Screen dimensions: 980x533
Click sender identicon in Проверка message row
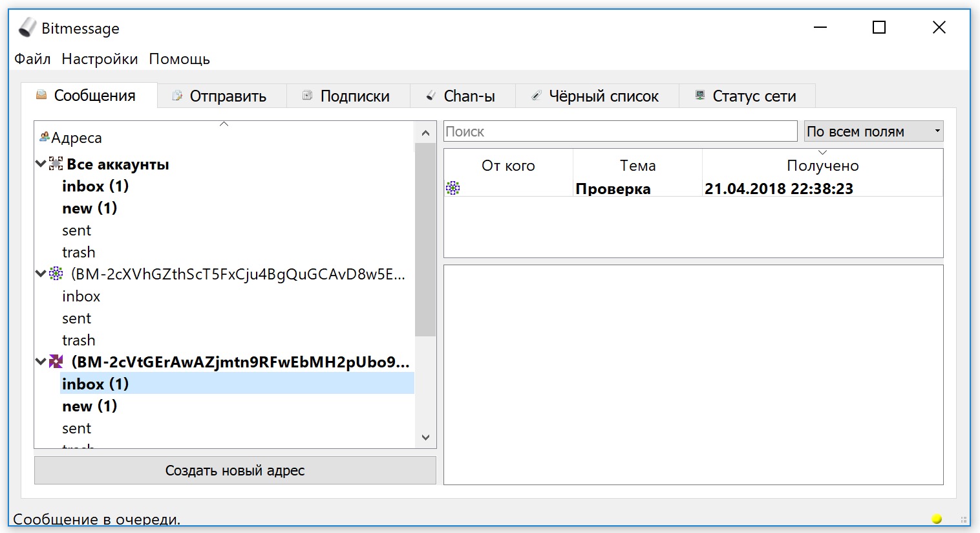click(453, 188)
